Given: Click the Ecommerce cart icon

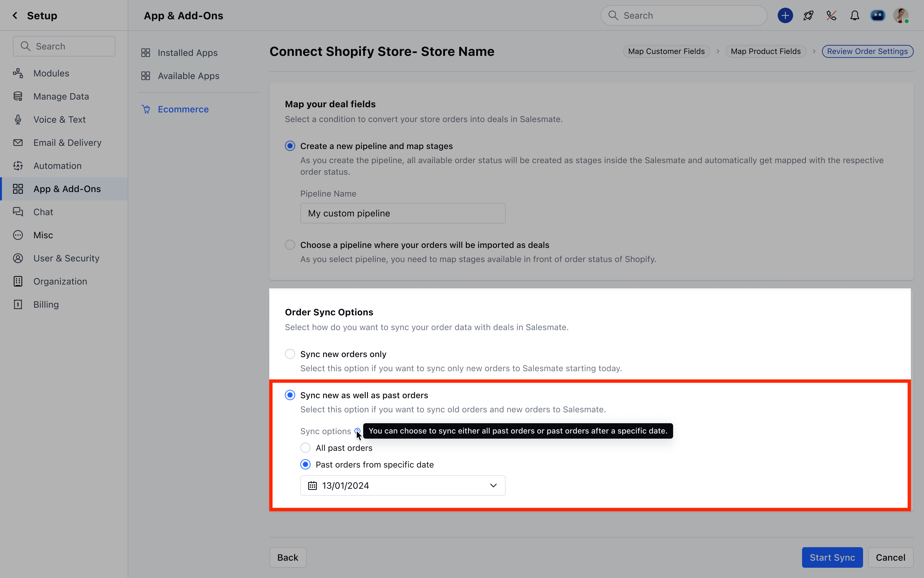Looking at the screenshot, I should point(145,109).
